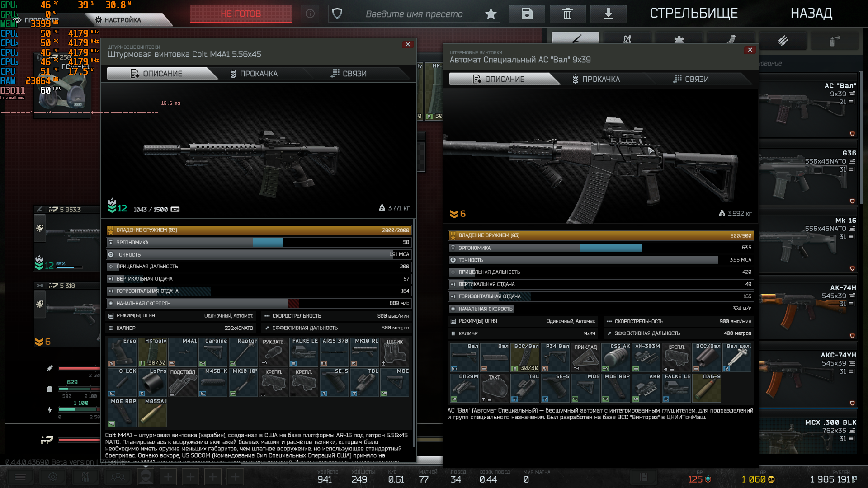Image resolution: width=868 pixels, height=488 pixels.
Task: Select the ТАКТ. tactical slot in Val window
Action: point(495,388)
